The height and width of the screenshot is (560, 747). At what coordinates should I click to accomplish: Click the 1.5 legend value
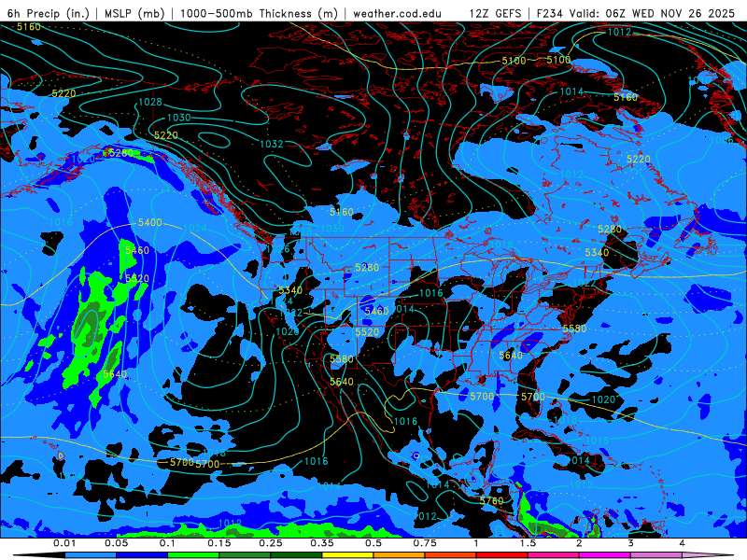pyautogui.click(x=528, y=543)
